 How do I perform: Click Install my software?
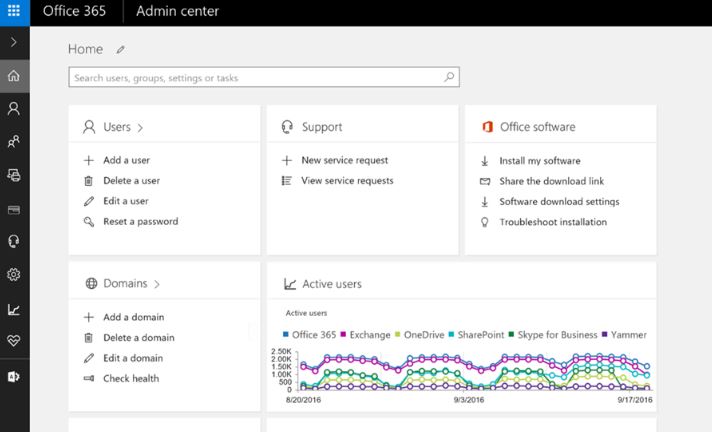click(x=539, y=160)
